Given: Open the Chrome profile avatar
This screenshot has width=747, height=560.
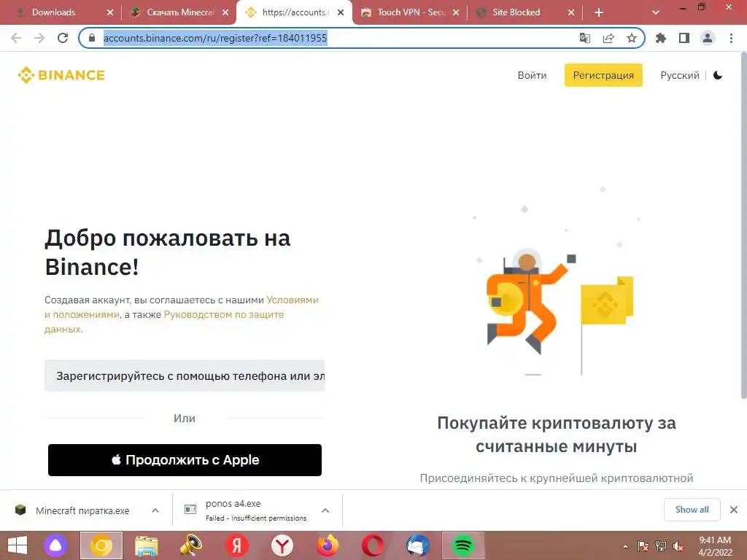Looking at the screenshot, I should coord(708,38).
